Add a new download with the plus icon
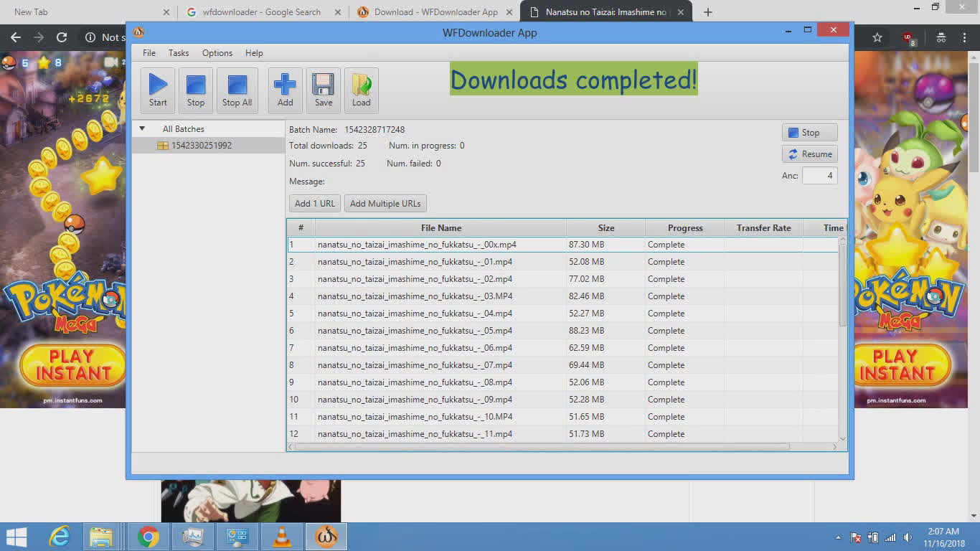980x551 pixels. [x=284, y=90]
